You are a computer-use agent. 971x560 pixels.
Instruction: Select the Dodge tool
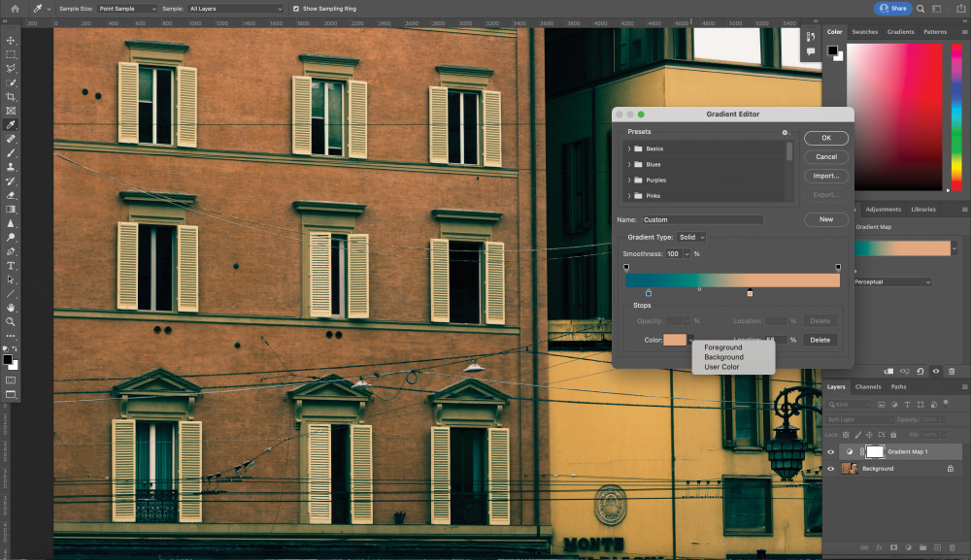pos(11,238)
